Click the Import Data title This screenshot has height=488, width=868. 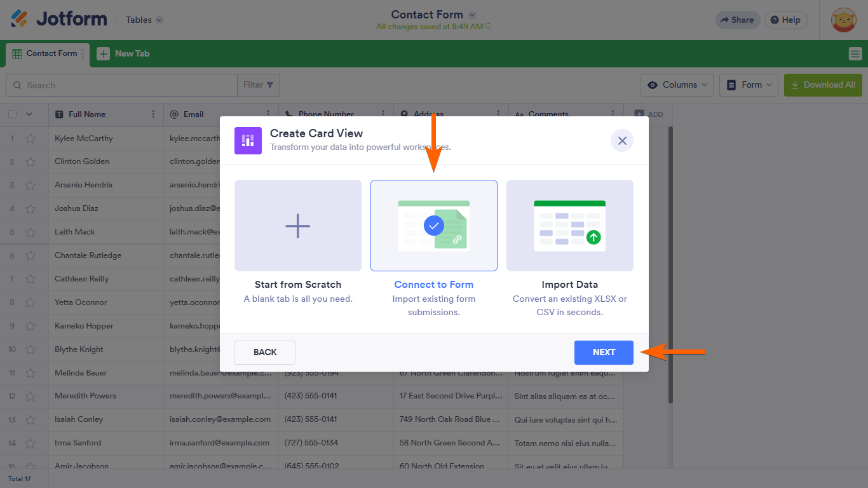tap(570, 285)
